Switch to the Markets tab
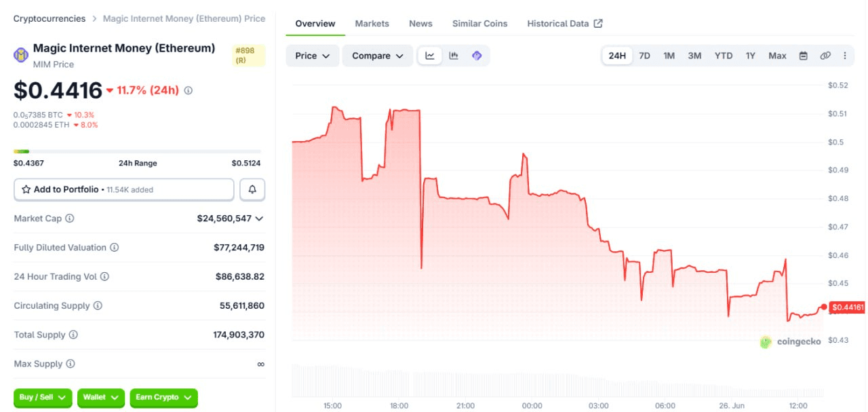This screenshot has width=868, height=412. [372, 23]
